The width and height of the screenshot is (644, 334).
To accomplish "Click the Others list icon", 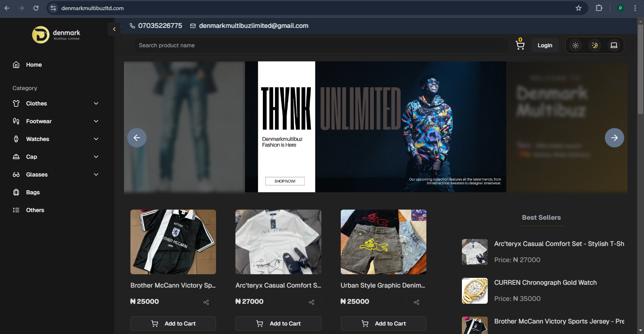I will 16,210.
